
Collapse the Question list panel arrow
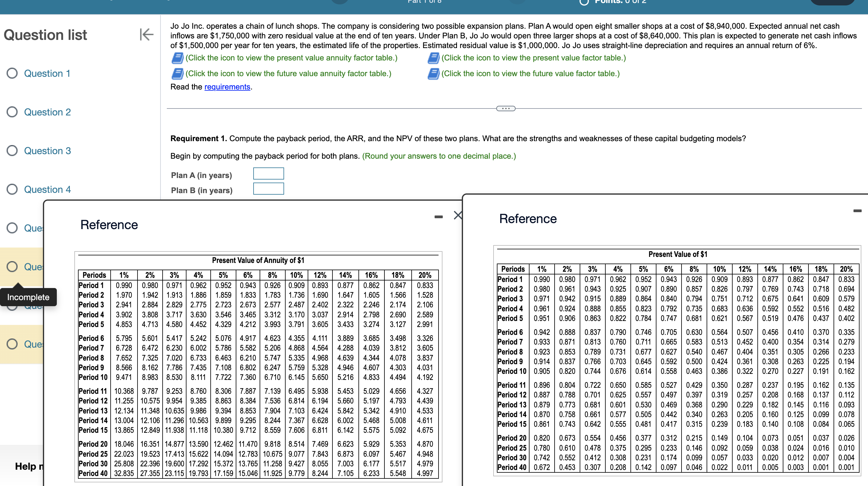click(x=147, y=34)
